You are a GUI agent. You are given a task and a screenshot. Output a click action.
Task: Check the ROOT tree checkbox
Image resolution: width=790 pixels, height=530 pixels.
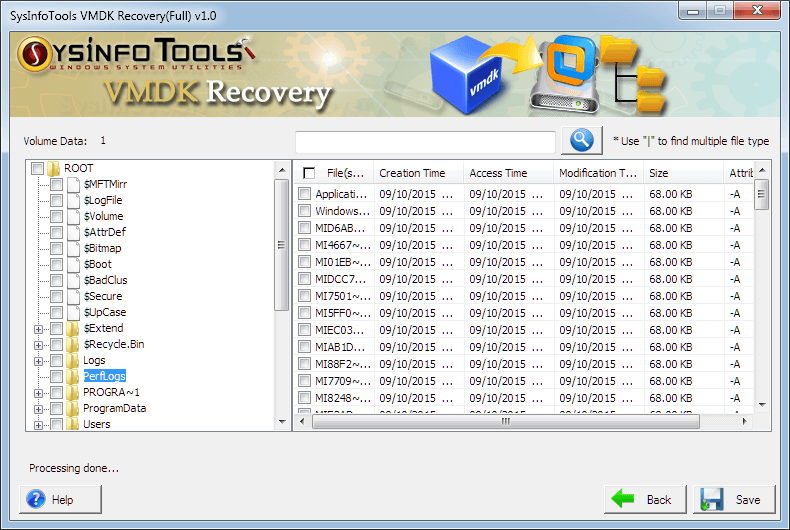point(38,168)
